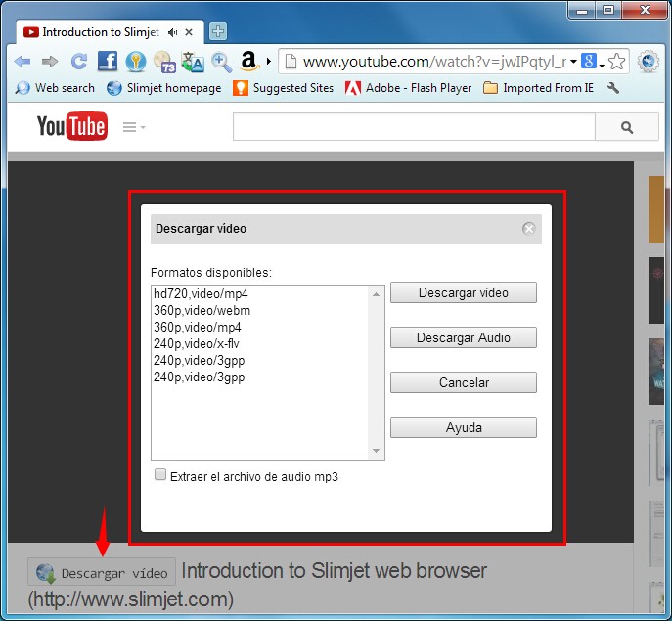Open the Google search engine dropdown

[593, 62]
